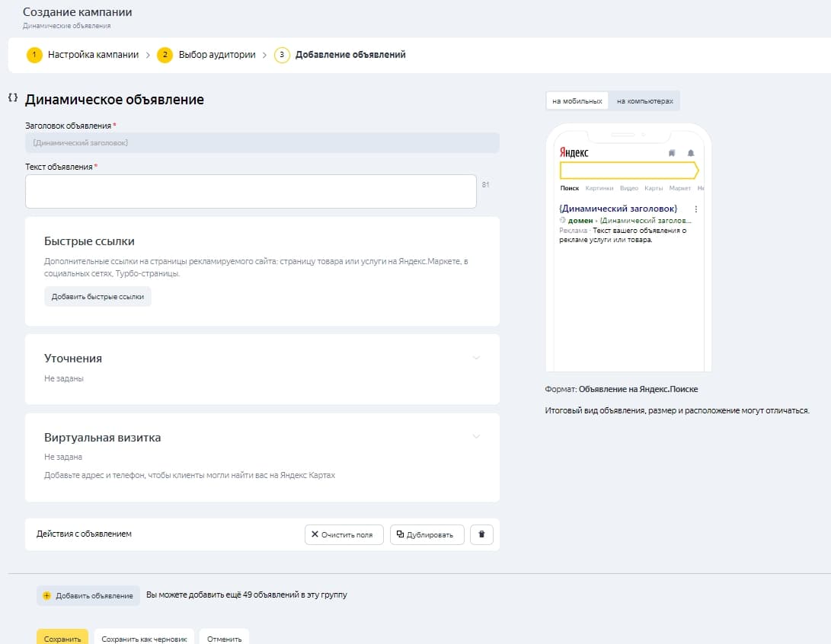Click the Яндекс logo in preview
Image resolution: width=831 pixels, height=644 pixels.
coord(574,152)
